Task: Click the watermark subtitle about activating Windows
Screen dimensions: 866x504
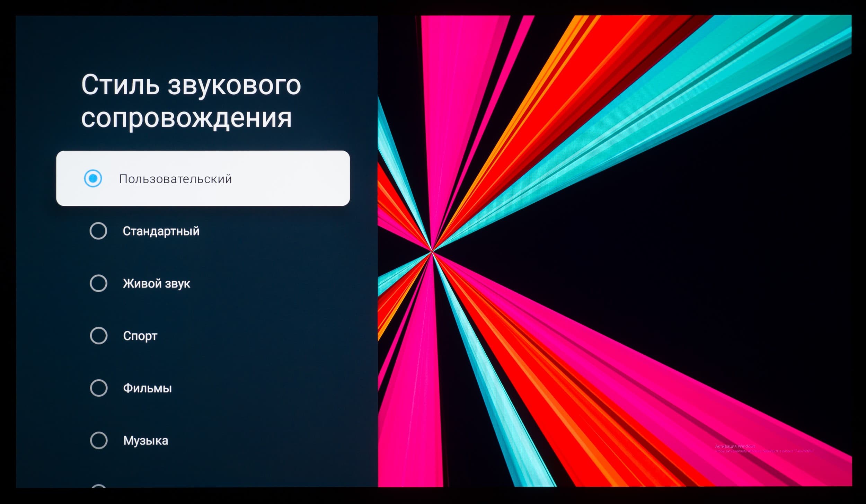Action: (764, 451)
